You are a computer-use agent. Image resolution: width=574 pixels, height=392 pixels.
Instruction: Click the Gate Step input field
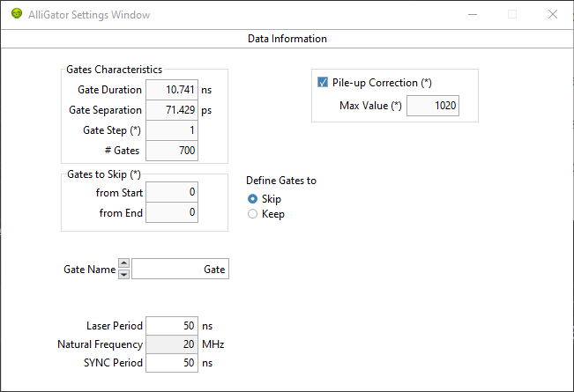coord(172,130)
